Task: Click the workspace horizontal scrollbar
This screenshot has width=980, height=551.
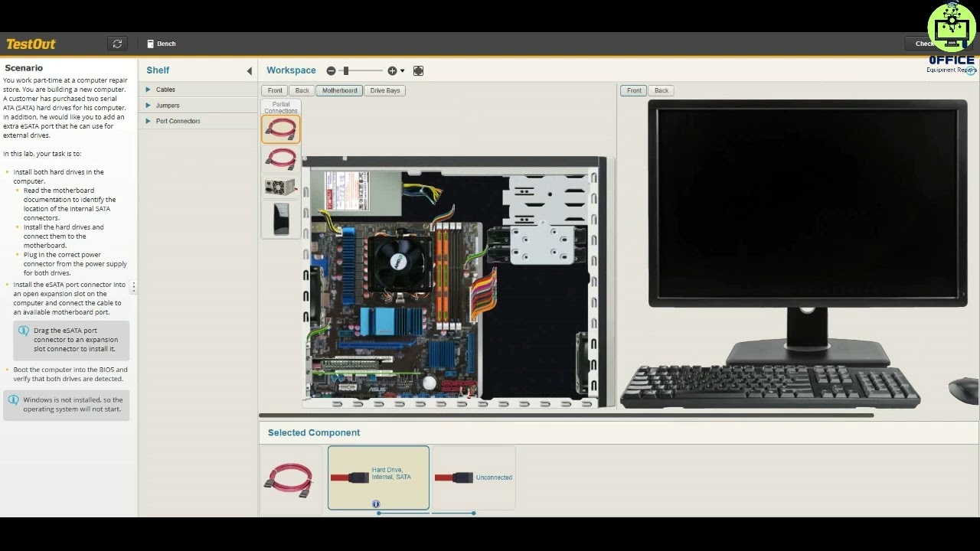Action: pyautogui.click(x=566, y=416)
